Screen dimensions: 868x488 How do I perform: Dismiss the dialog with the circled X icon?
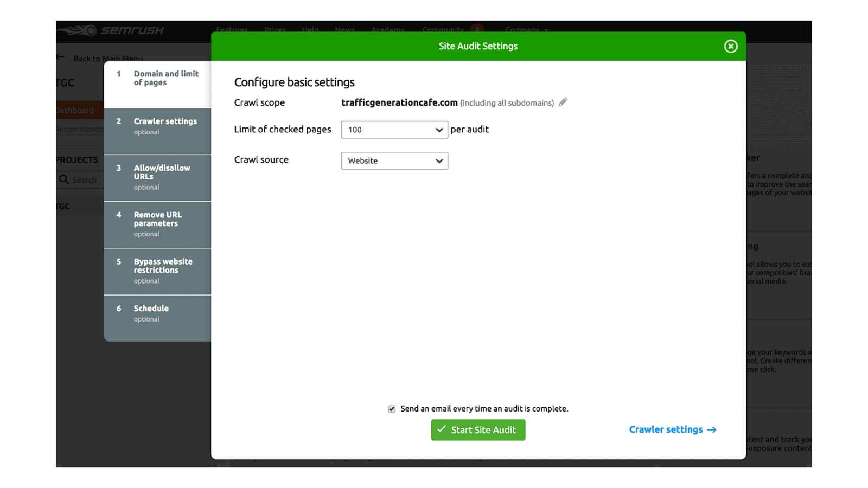[730, 46]
